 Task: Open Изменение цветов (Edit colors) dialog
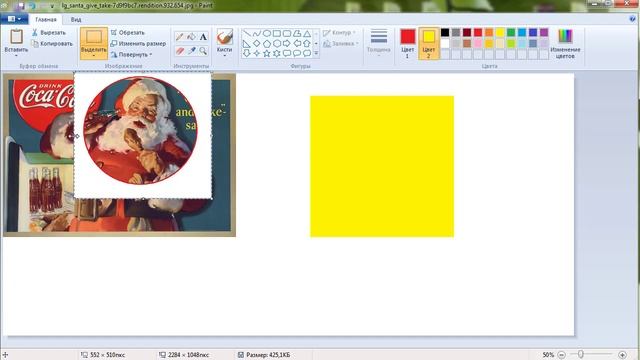[x=565, y=44]
